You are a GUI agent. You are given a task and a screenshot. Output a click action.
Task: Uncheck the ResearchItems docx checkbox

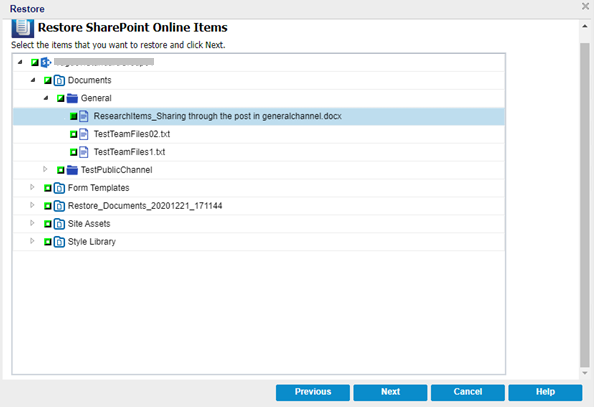coord(73,116)
